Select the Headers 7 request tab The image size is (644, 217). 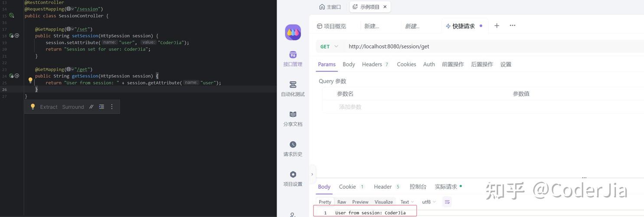pyautogui.click(x=375, y=64)
